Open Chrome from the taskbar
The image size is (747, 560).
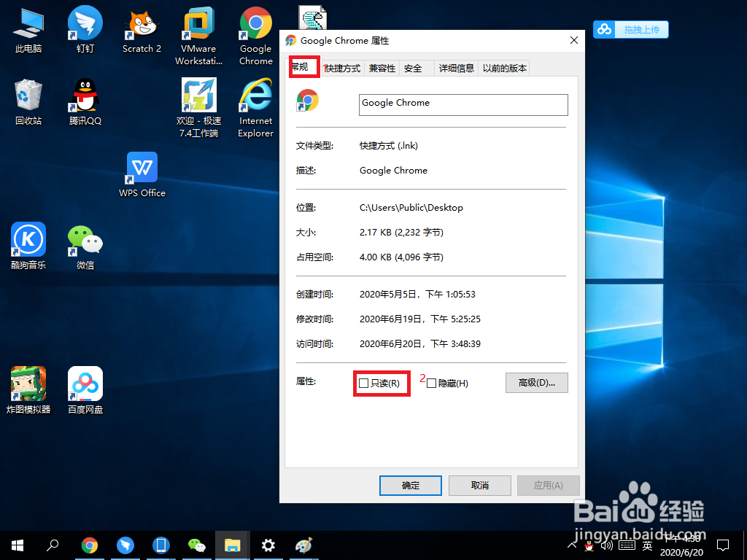coord(90,545)
